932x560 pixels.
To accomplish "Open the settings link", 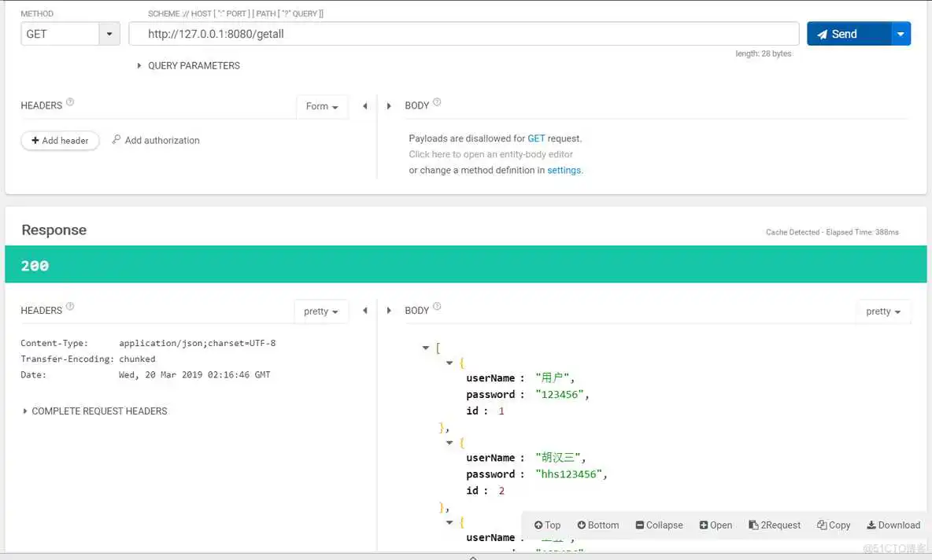I will (x=564, y=170).
